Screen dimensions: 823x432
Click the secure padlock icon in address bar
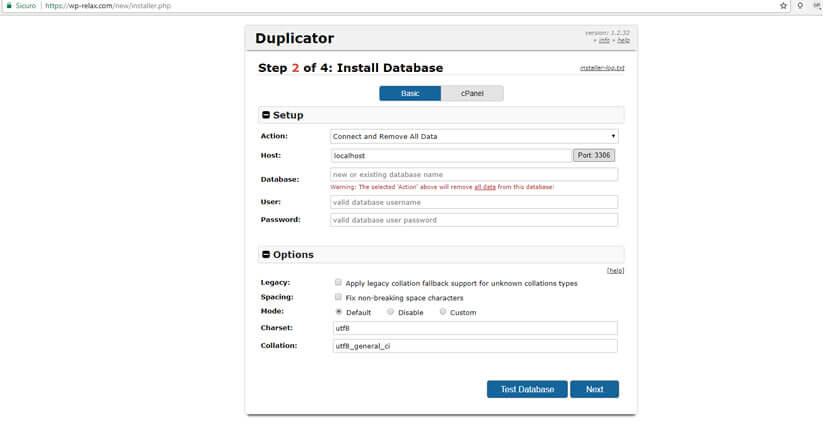[x=9, y=5]
